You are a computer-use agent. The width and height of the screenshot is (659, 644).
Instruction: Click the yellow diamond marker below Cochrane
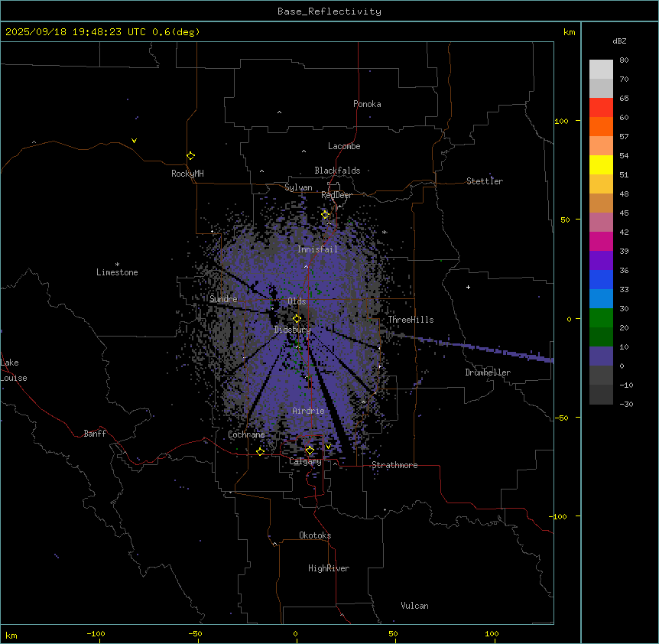click(260, 451)
